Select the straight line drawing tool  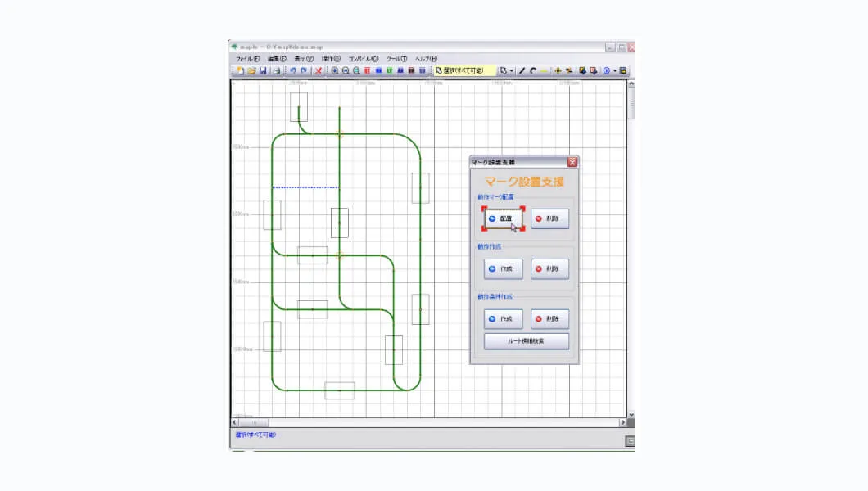point(522,71)
